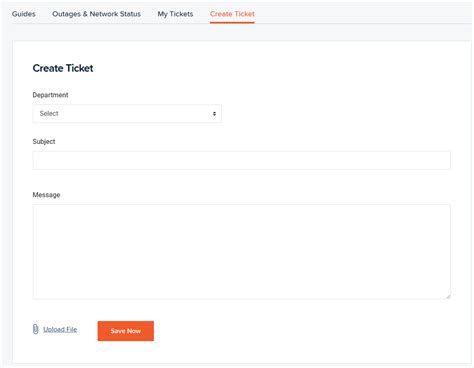Click the bottom area of the Message box
The image size is (474, 368).
coord(242,290)
